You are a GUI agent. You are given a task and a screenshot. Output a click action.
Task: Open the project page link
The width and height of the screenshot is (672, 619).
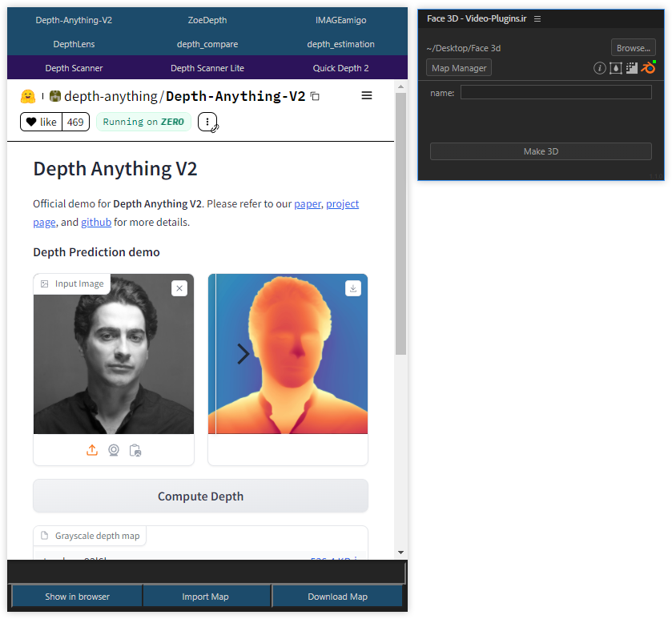pos(343,204)
